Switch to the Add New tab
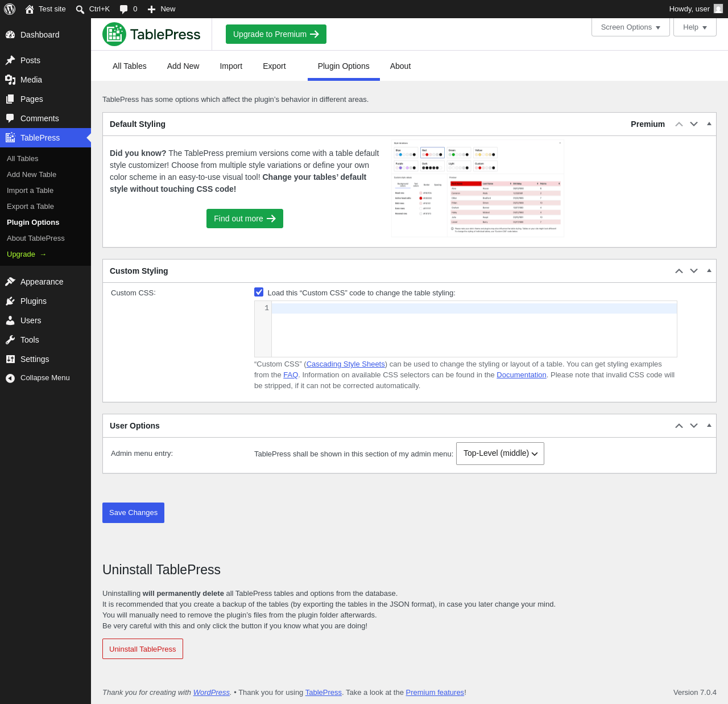 click(183, 66)
